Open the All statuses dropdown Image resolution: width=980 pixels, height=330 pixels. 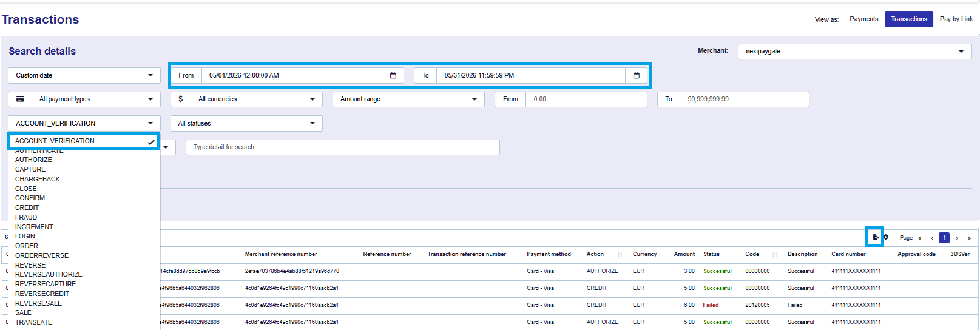246,123
